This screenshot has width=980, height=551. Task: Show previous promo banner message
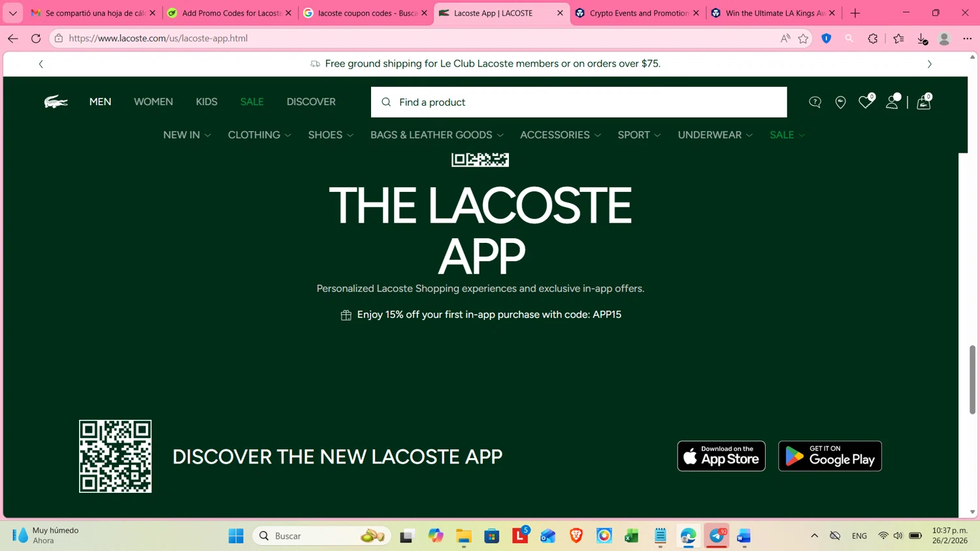41,64
